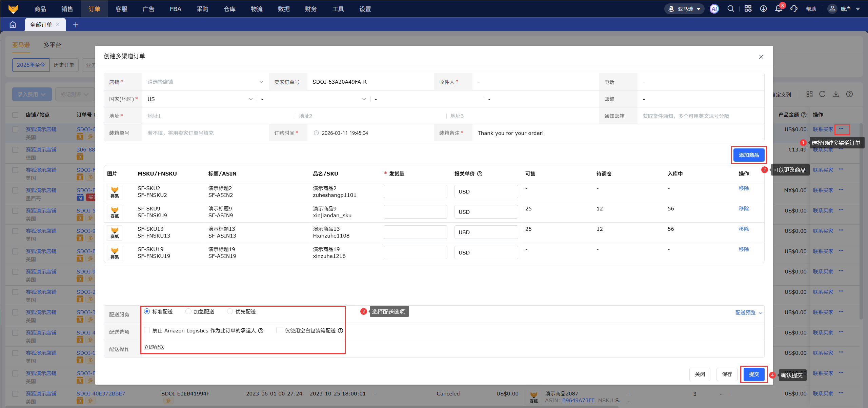The image size is (868, 408).
Task: Click the 提交 submit button
Action: [754, 374]
